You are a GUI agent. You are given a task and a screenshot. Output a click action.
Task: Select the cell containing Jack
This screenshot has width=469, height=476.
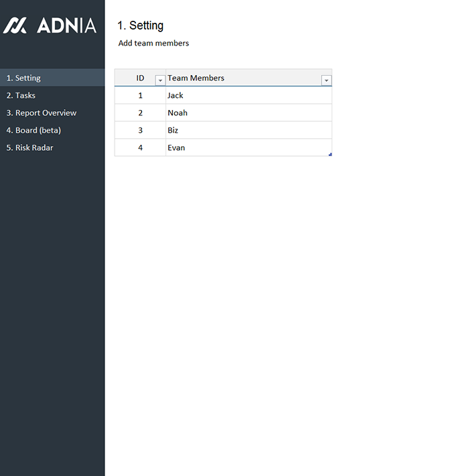click(x=248, y=95)
